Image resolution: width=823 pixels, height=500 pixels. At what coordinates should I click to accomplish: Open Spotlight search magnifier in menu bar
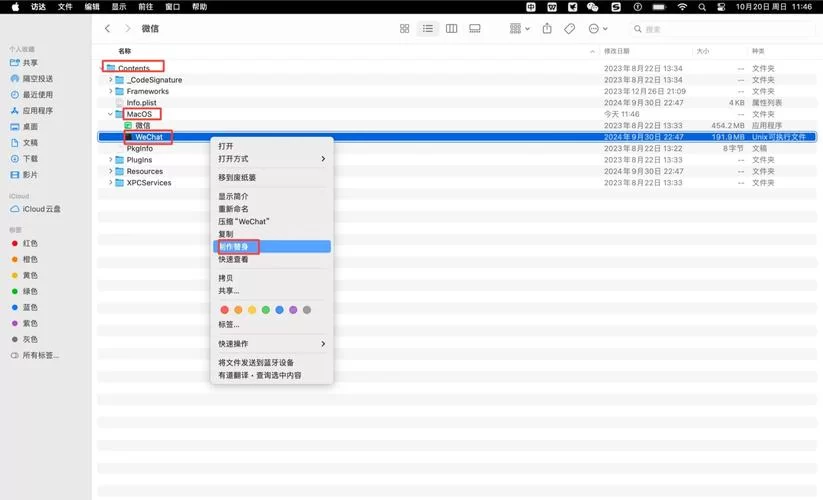[x=702, y=7]
